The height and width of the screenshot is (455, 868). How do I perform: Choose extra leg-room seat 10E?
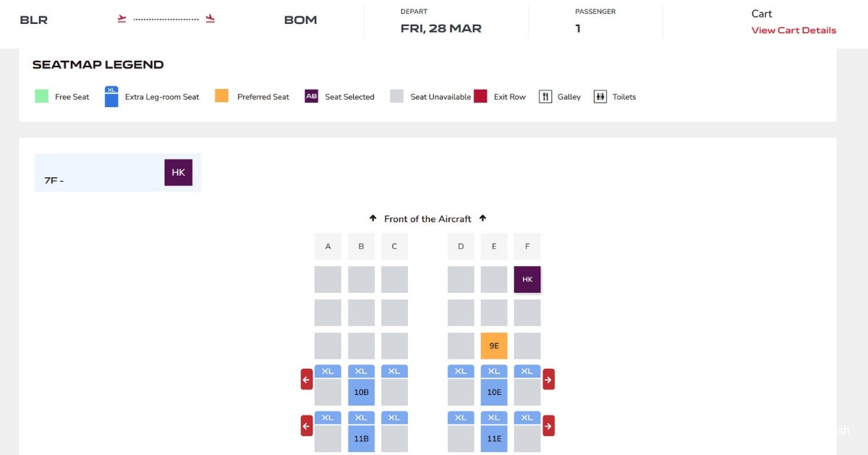(x=494, y=386)
